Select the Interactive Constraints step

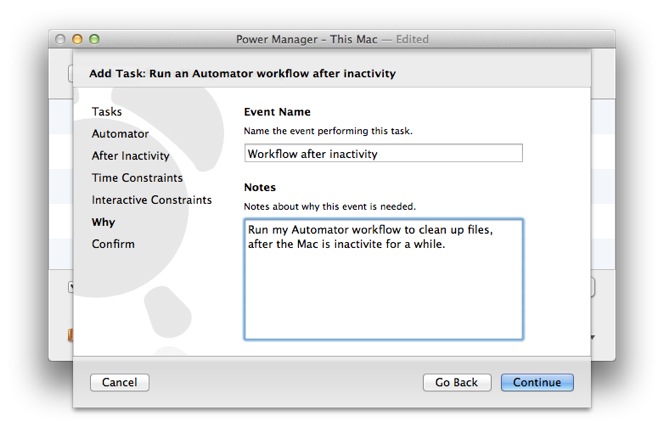click(x=152, y=200)
